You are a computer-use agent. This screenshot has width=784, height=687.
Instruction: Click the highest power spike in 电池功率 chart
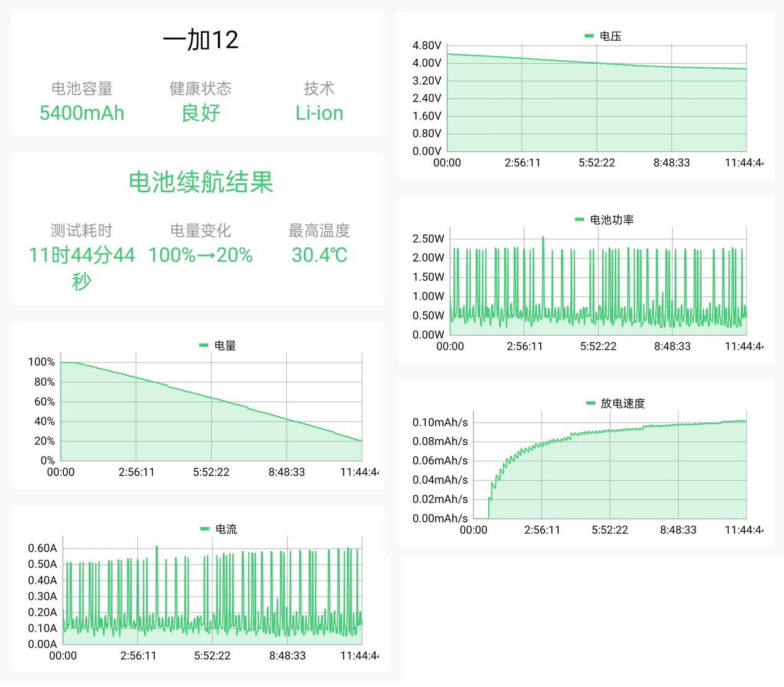click(x=543, y=237)
